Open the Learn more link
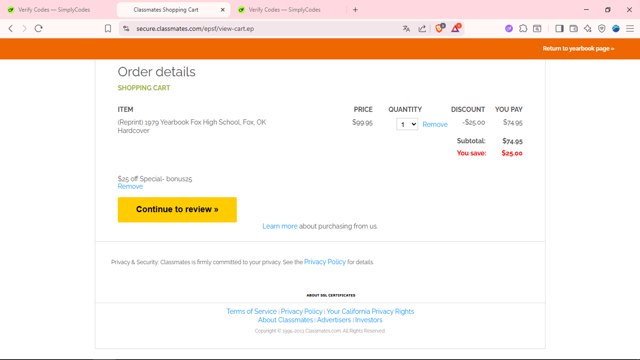The width and height of the screenshot is (640, 360). click(x=280, y=226)
